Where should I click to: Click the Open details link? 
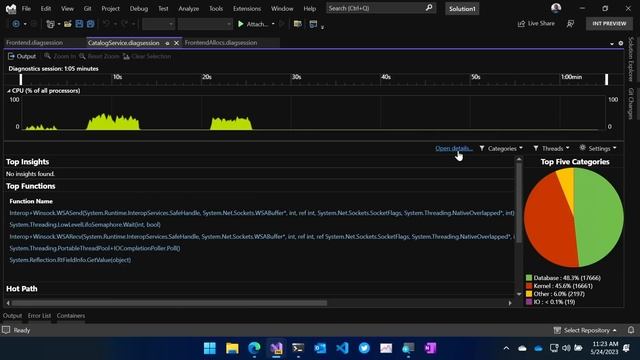[x=453, y=148]
